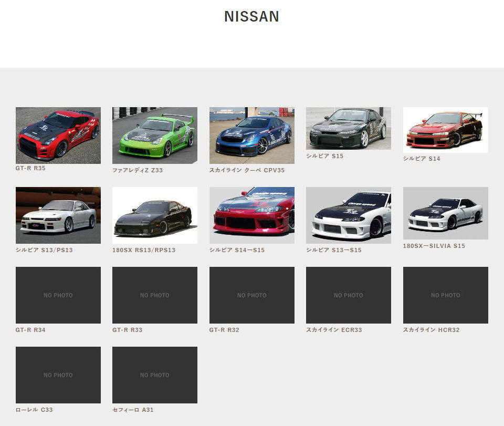Open the シルビア S13ーS15 text link
Viewport: 504px width, 426px height.
tap(333, 250)
